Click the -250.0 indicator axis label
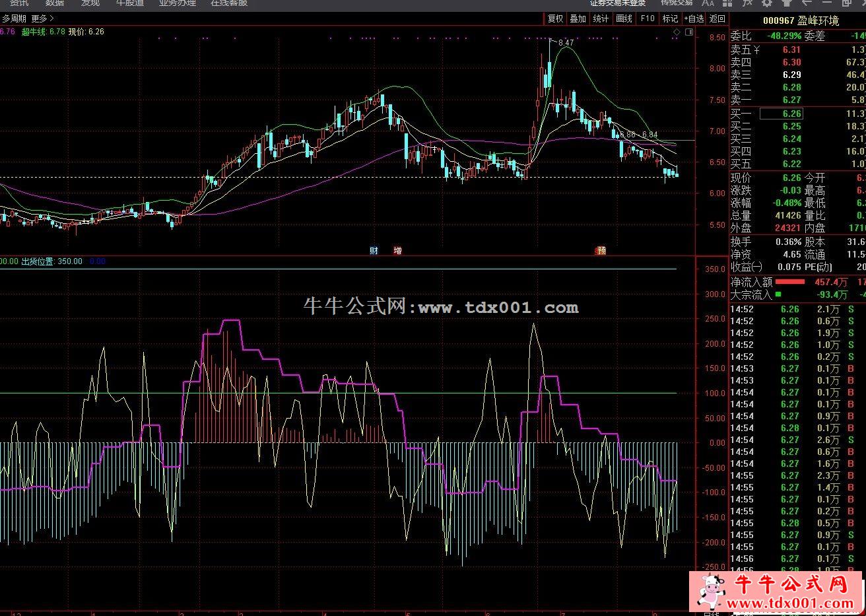The image size is (866, 616). pyautogui.click(x=714, y=567)
